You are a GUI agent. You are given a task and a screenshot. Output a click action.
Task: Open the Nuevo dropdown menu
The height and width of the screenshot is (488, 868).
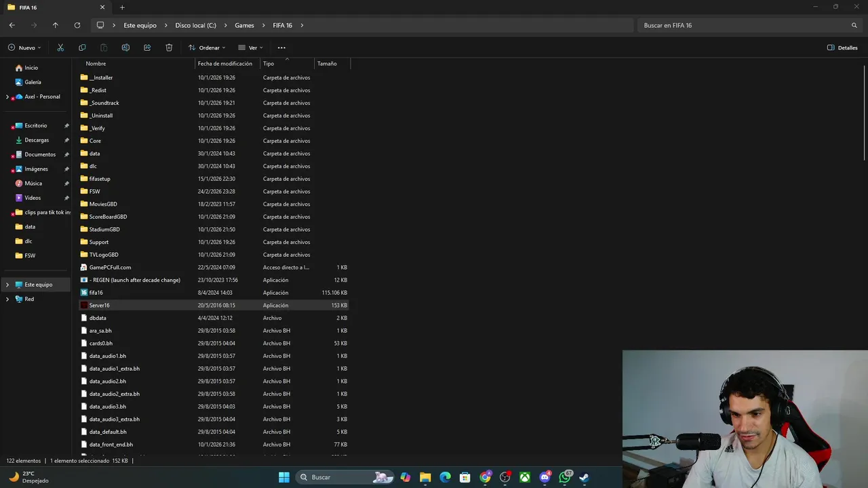(25, 47)
